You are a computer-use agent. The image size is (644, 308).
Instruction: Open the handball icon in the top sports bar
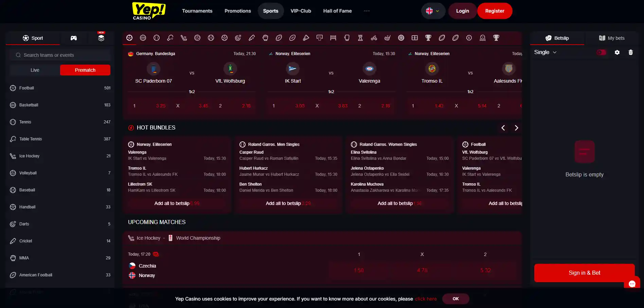225,38
